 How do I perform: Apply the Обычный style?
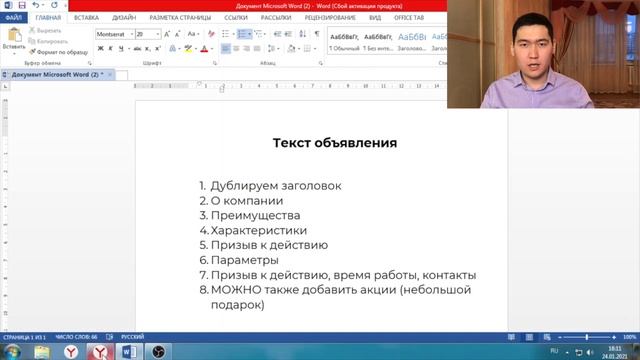coord(344,41)
